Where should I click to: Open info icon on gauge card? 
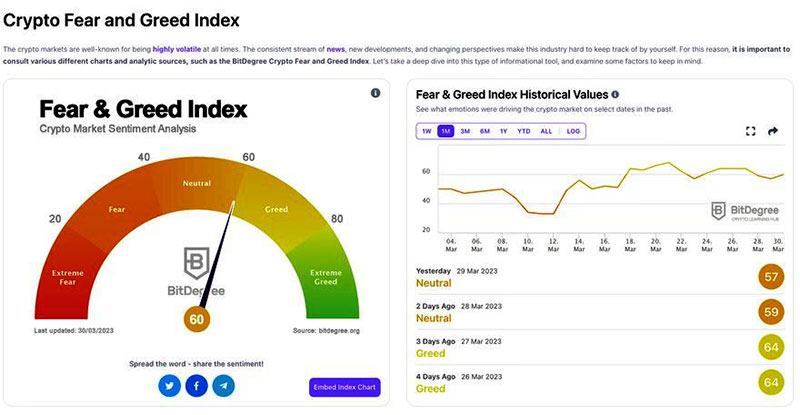point(376,93)
